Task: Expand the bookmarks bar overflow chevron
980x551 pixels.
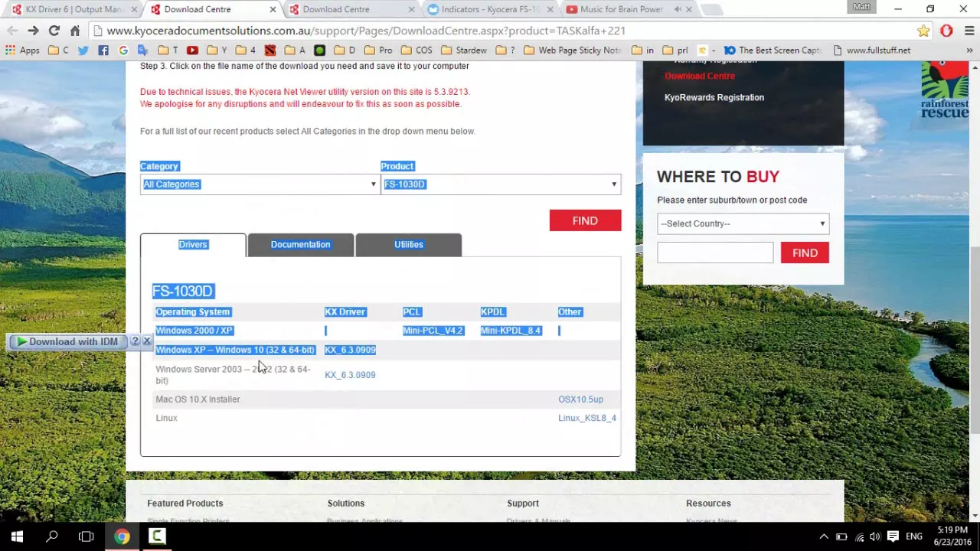Action: (x=969, y=51)
